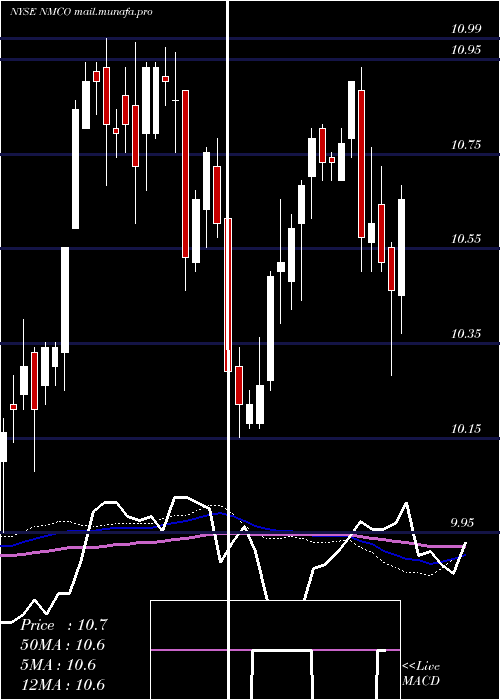Click the '12MA : 10.6' readout
The height and width of the screenshot is (700, 500).
(x=63, y=684)
